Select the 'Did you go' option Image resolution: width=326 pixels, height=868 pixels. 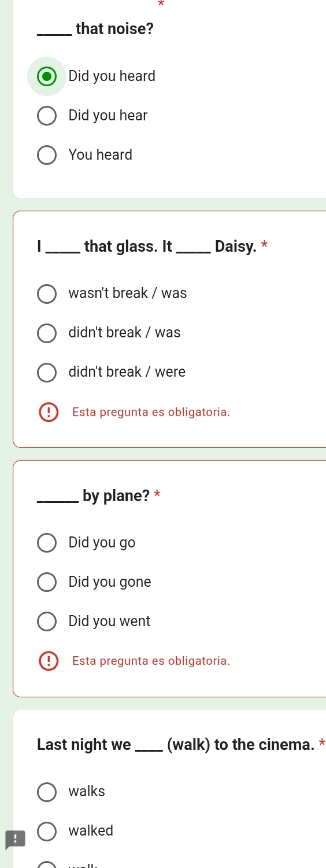click(47, 543)
